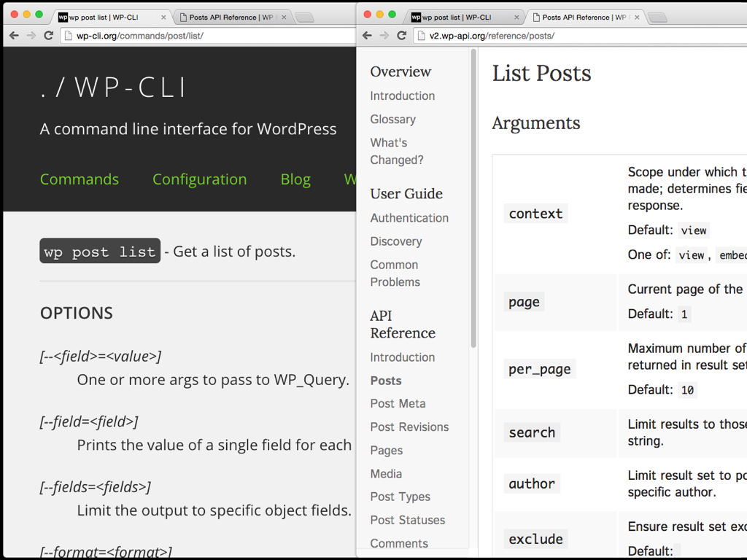This screenshot has height=560, width=747.
Task: Go forward in the WP-CLI browser window
Action: coord(31,36)
